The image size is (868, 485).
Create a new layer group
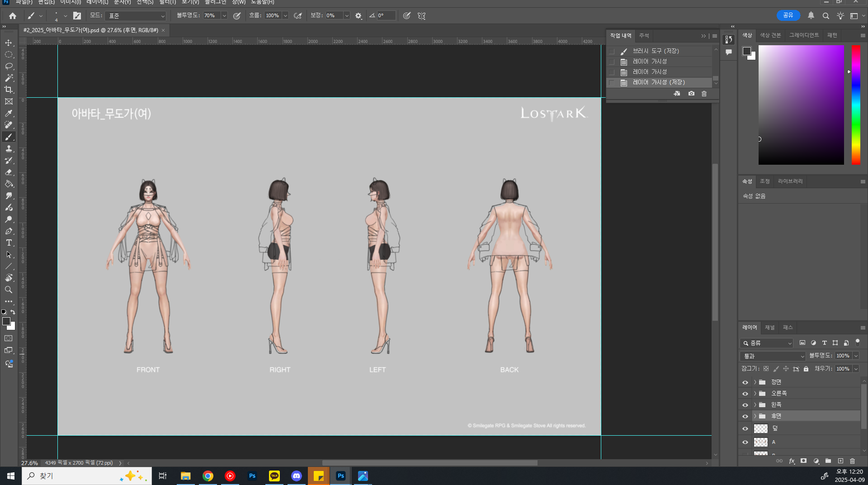[x=828, y=461]
